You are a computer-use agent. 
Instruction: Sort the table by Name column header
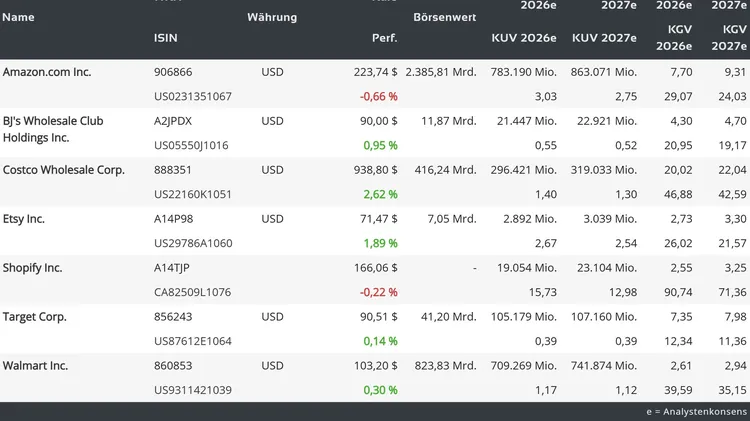tap(18, 17)
